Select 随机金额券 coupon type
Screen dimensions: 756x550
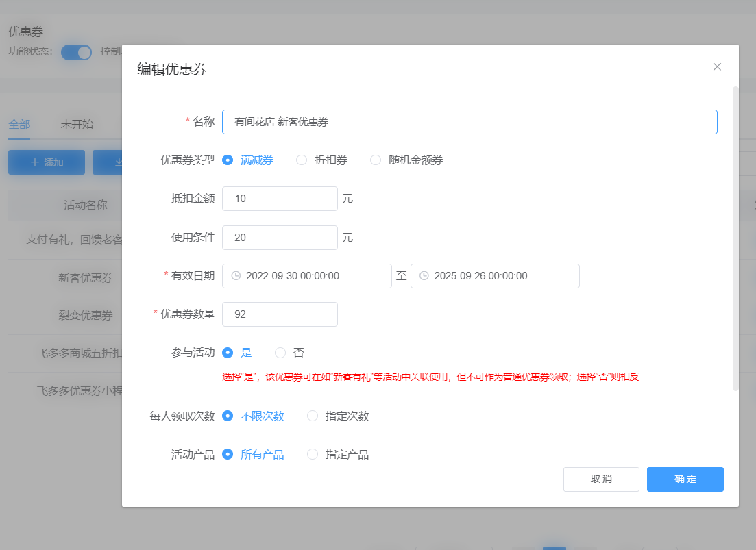click(406, 160)
